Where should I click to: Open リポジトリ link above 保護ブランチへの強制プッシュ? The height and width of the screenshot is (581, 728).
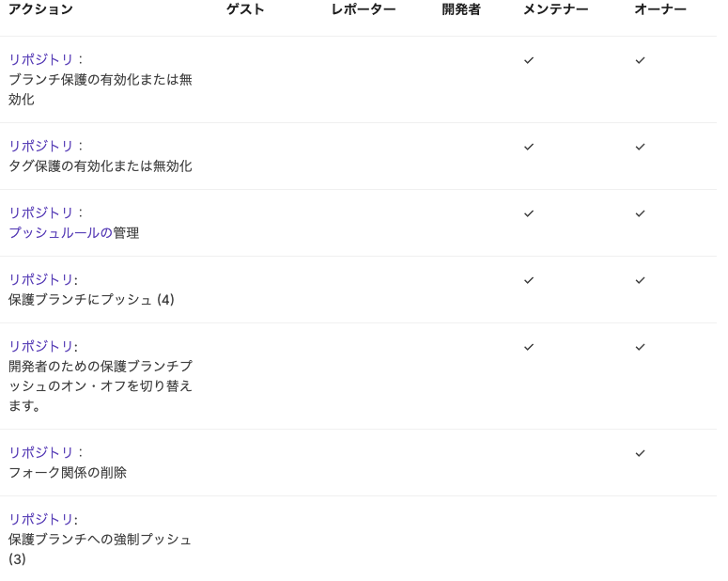point(41,519)
